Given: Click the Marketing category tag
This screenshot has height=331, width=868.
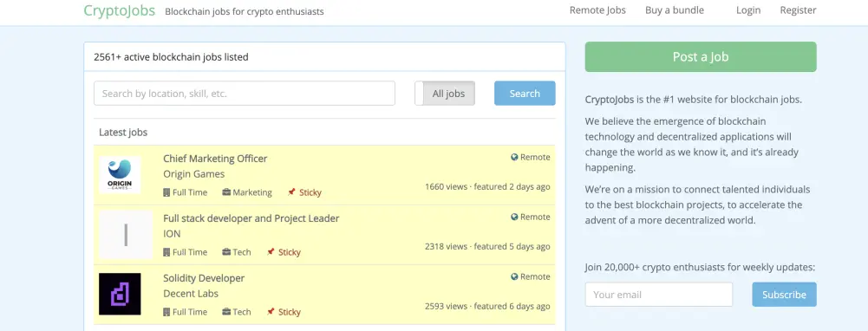Looking at the screenshot, I should pos(252,192).
